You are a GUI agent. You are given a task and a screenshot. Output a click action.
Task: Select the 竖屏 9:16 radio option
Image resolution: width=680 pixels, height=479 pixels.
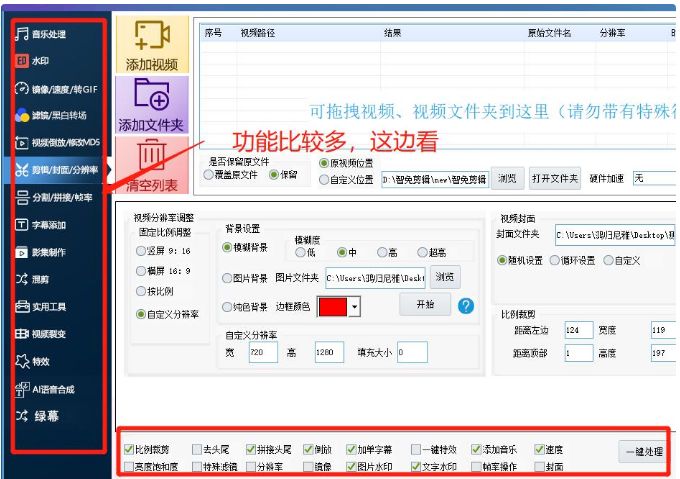(141, 252)
